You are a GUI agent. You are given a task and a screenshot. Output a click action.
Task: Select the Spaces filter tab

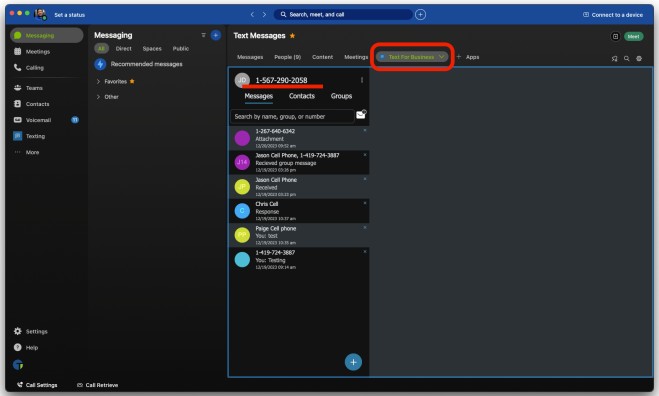[152, 48]
